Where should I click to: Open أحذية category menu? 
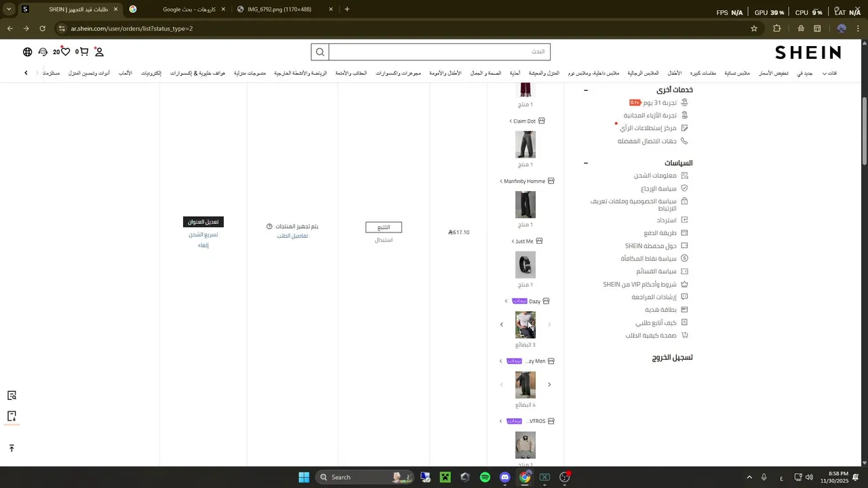[515, 73]
